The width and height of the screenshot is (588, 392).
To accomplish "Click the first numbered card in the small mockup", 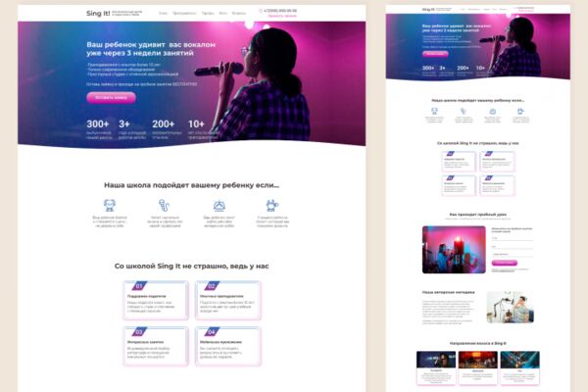I will (459, 162).
